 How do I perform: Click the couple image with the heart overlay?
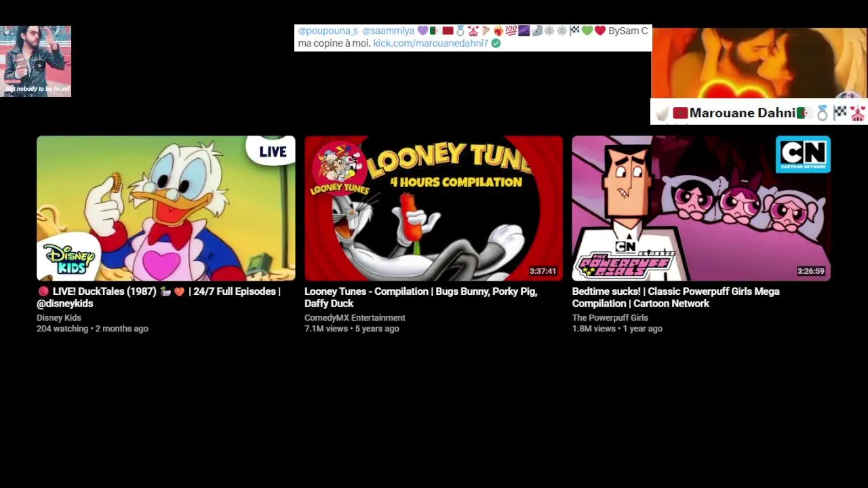(x=759, y=63)
